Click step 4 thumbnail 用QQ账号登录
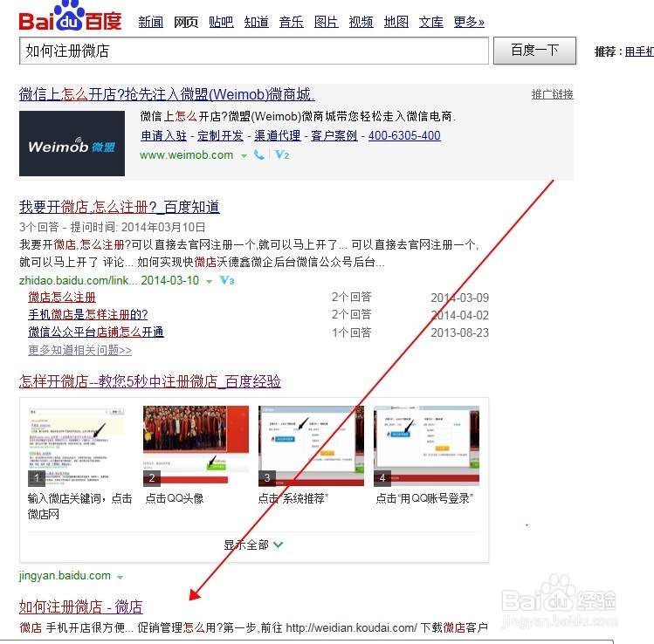The image size is (654, 644). [426, 447]
